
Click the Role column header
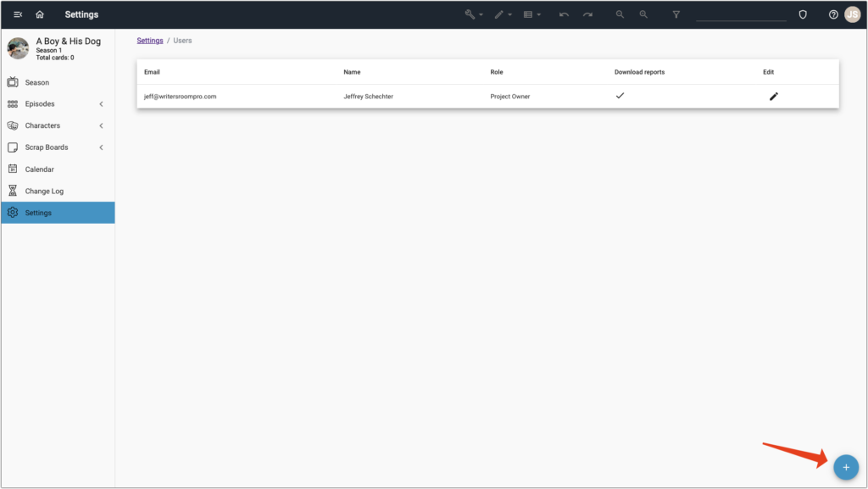pos(497,72)
